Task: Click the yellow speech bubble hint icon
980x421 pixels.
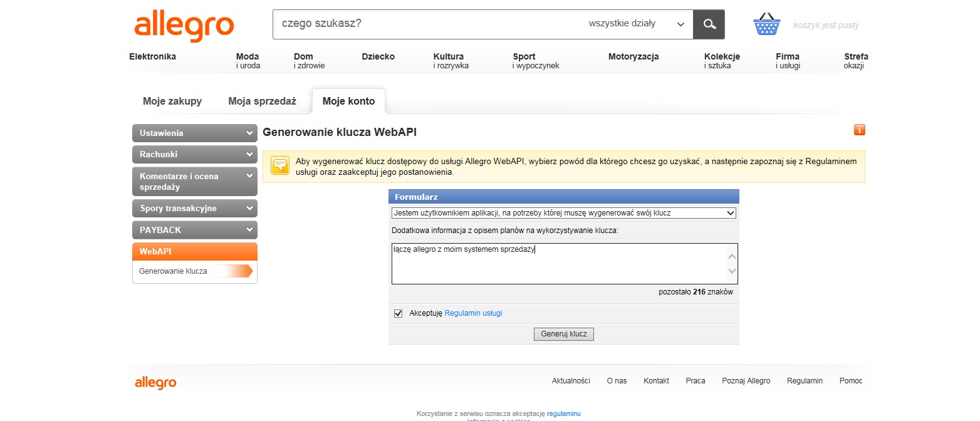Action: pyautogui.click(x=279, y=165)
